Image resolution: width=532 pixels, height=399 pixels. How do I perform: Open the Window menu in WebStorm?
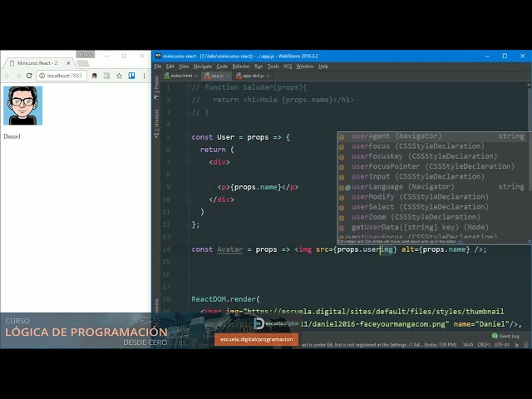(305, 66)
